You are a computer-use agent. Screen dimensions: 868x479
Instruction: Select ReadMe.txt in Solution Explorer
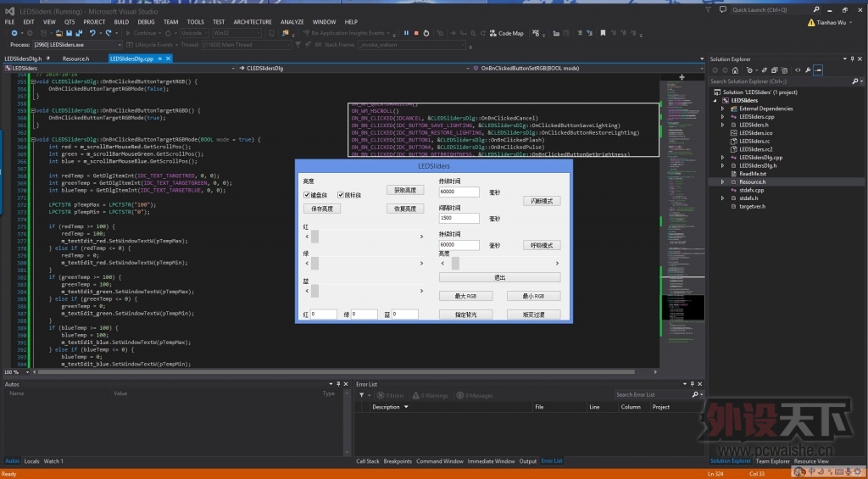[751, 173]
